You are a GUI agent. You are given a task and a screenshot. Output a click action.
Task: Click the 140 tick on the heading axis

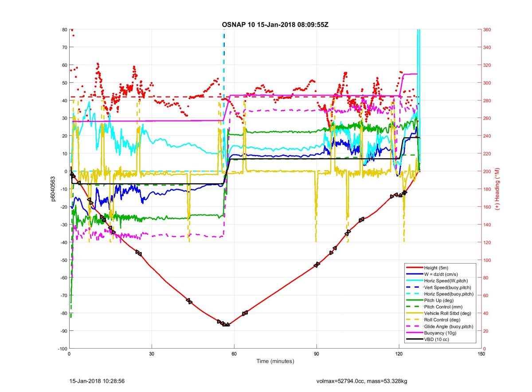(x=487, y=225)
